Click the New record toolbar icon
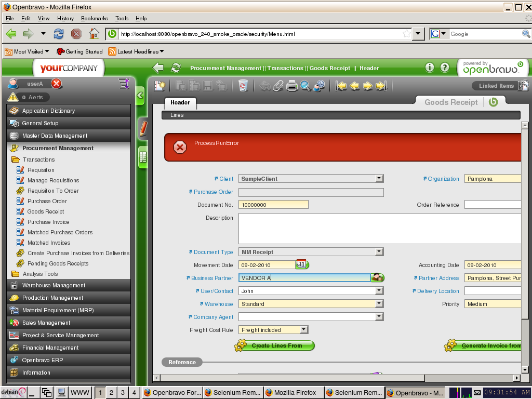532x399 pixels. [x=159, y=86]
